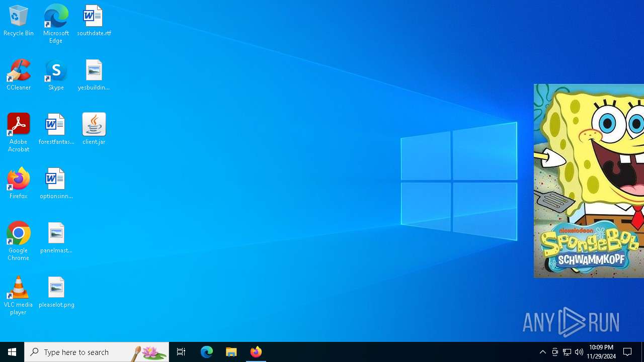Open File Explorer from the taskbar

(231, 352)
